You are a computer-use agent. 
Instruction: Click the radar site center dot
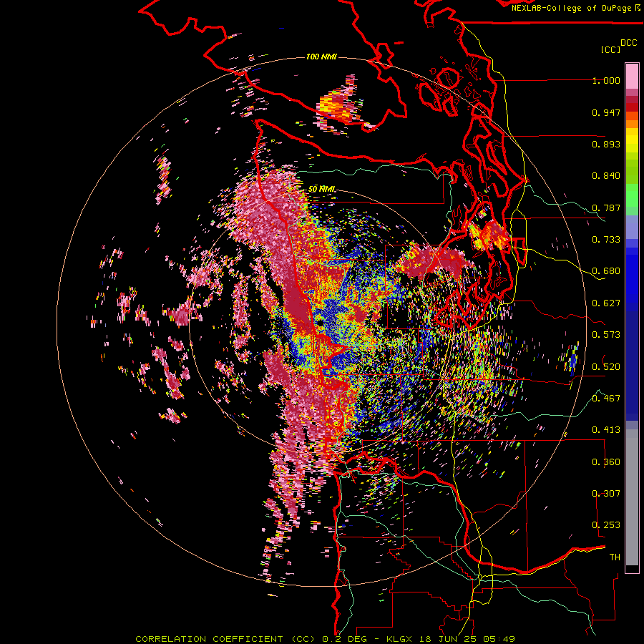(319, 323)
